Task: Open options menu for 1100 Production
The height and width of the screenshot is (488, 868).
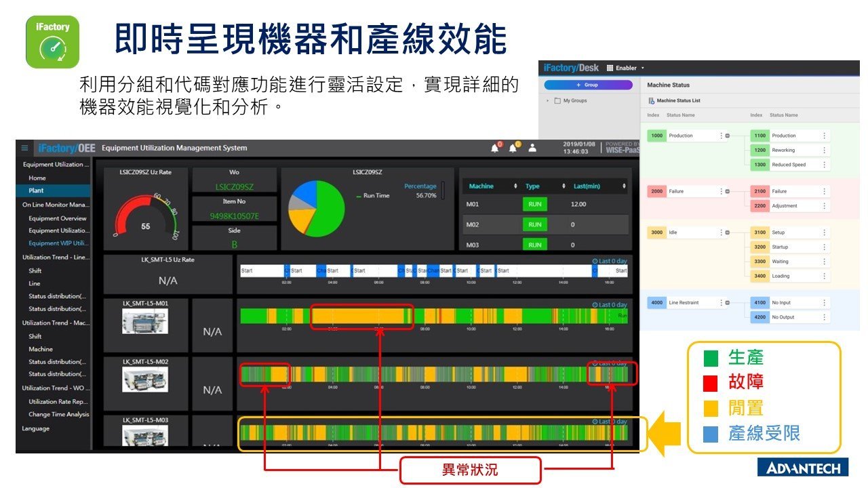Action: click(x=825, y=136)
